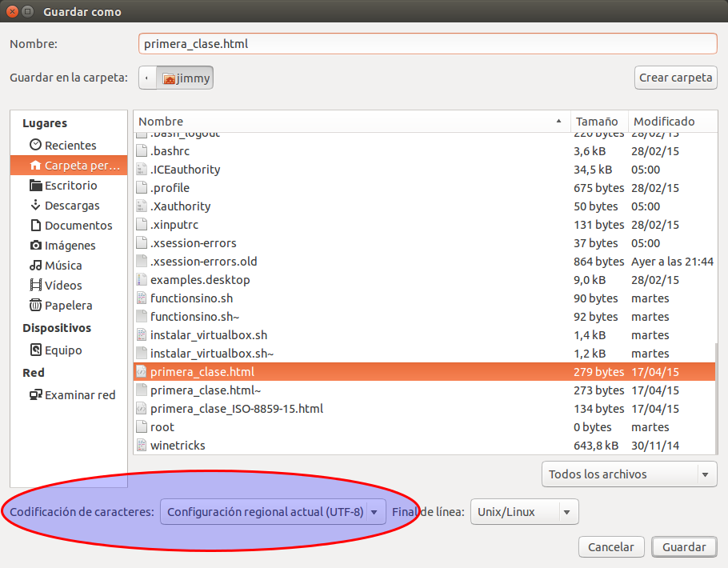Open Papelera trash in sidebar
The width and height of the screenshot is (728, 568).
(68, 306)
